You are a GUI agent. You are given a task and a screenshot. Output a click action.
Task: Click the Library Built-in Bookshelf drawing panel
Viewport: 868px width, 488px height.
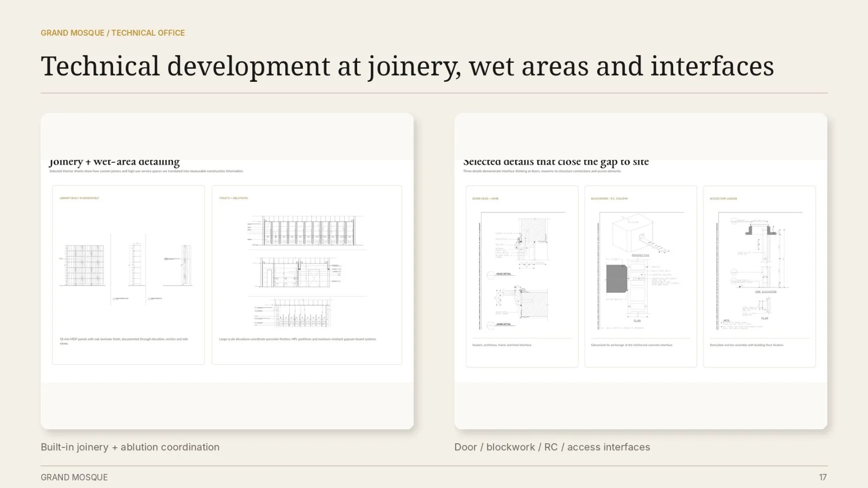(x=129, y=275)
